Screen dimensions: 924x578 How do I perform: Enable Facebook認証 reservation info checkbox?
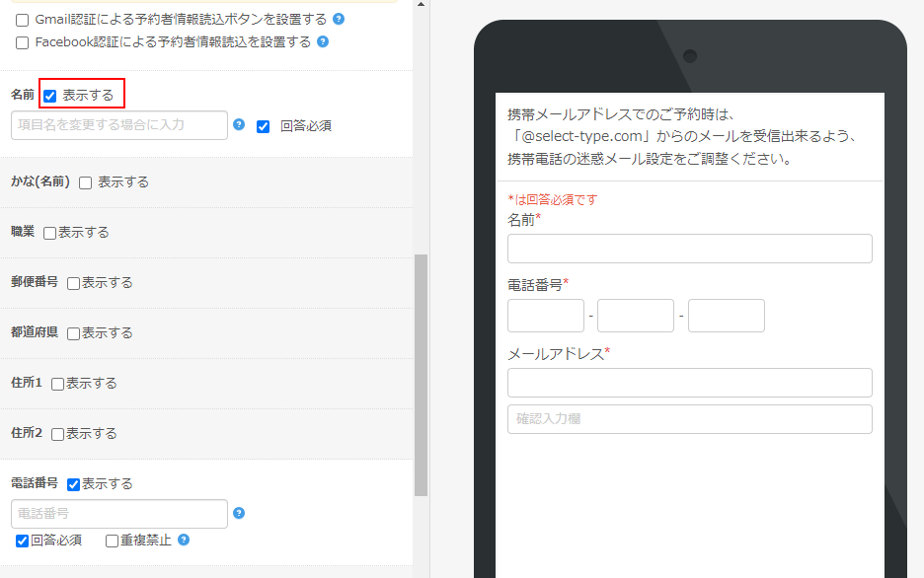coord(23,42)
